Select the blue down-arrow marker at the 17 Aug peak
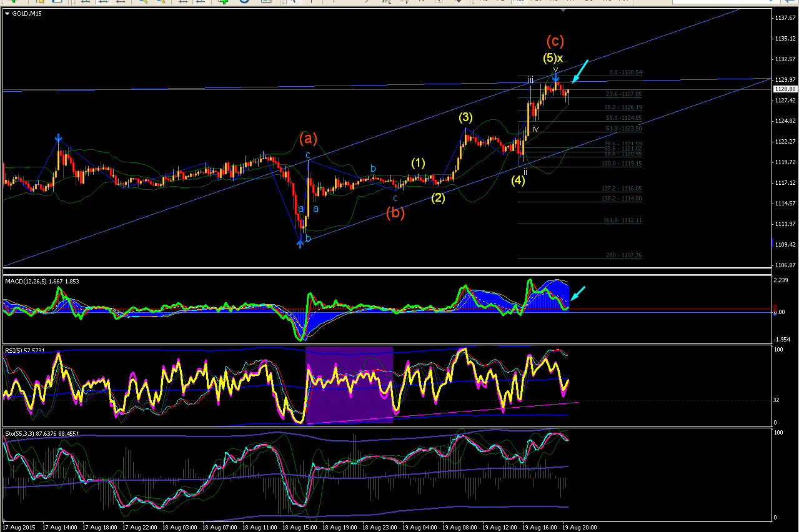The image size is (799, 532). point(58,138)
